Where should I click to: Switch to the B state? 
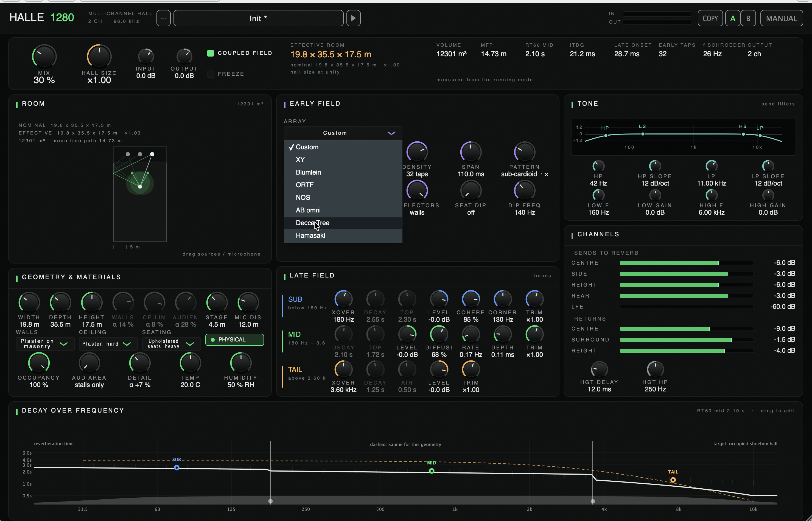point(748,18)
